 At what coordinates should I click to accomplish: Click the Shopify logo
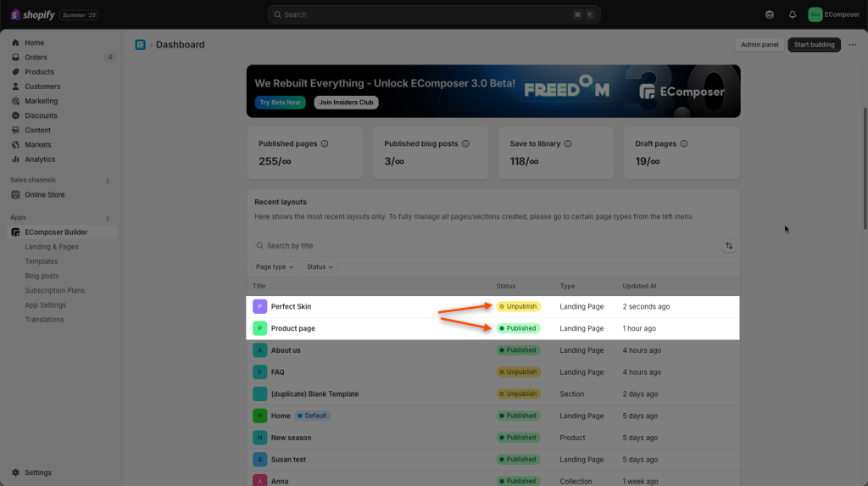[x=33, y=15]
